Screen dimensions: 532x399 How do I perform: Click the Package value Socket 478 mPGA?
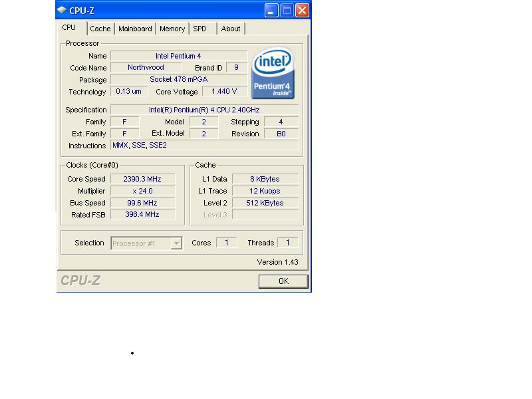pyautogui.click(x=179, y=79)
